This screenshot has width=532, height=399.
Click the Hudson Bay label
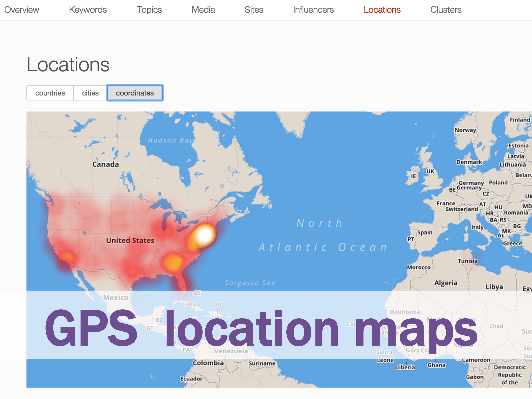click(x=171, y=140)
